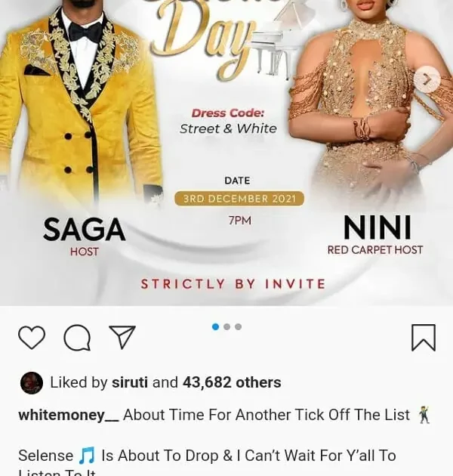453x476 pixels.
Task: Open siruti's profile from likes
Action: [130, 382]
